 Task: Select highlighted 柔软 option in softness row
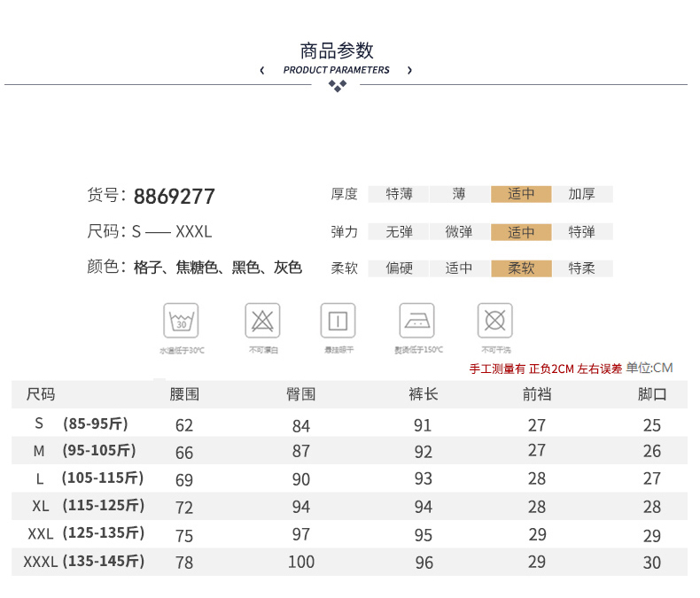tap(521, 268)
